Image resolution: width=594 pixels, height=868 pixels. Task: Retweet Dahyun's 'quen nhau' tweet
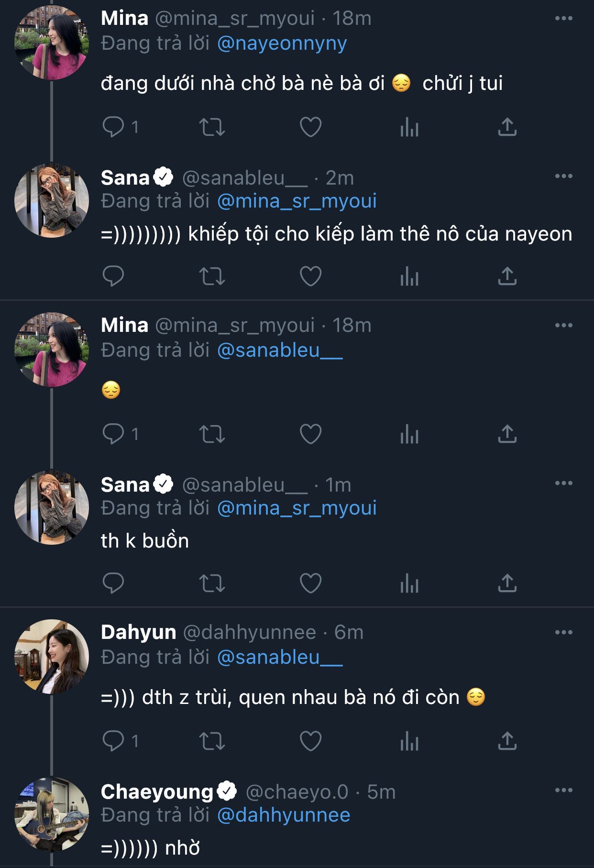tap(212, 741)
